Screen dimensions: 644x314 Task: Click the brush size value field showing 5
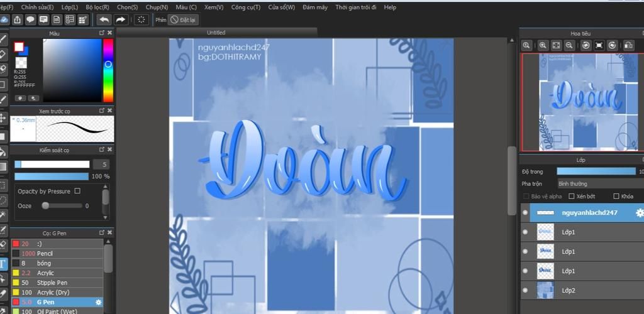tap(101, 165)
